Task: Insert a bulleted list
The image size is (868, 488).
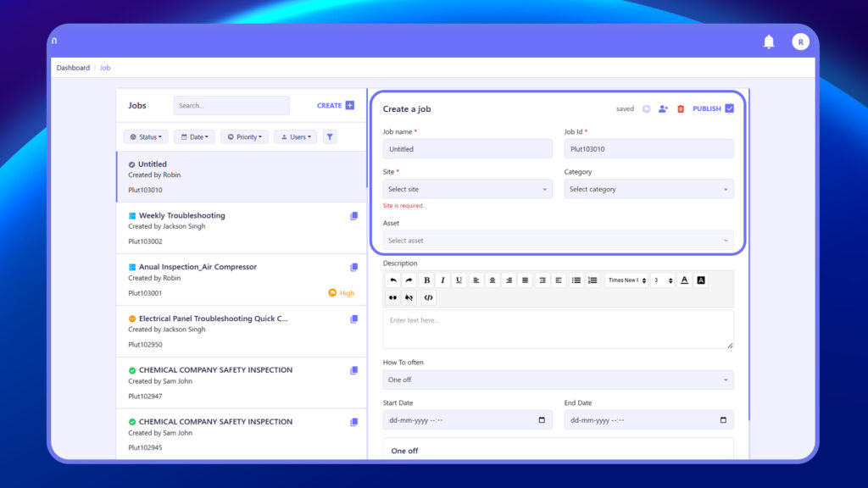Action: point(576,280)
